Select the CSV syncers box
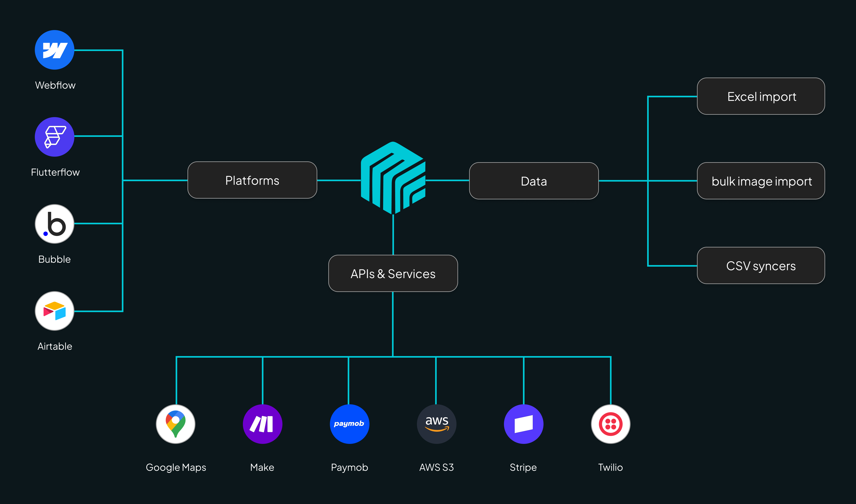Screen dimensions: 856x504 761,266
